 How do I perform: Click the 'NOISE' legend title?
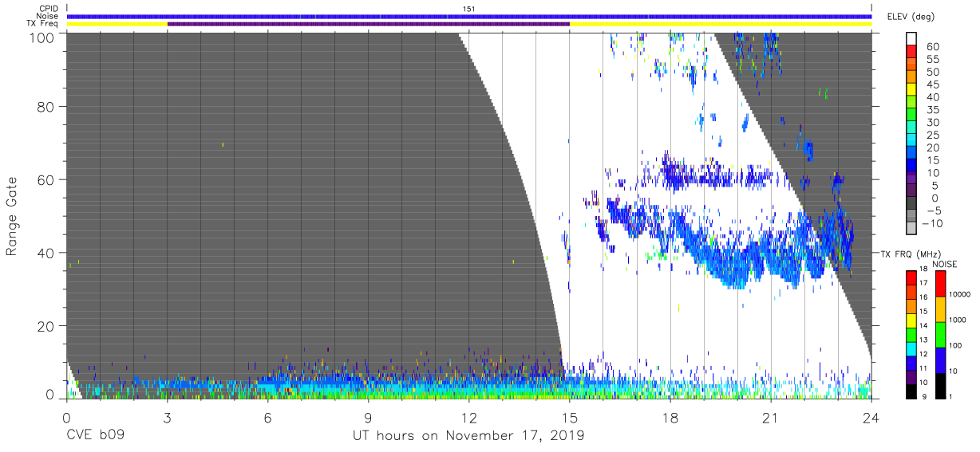coord(945,264)
